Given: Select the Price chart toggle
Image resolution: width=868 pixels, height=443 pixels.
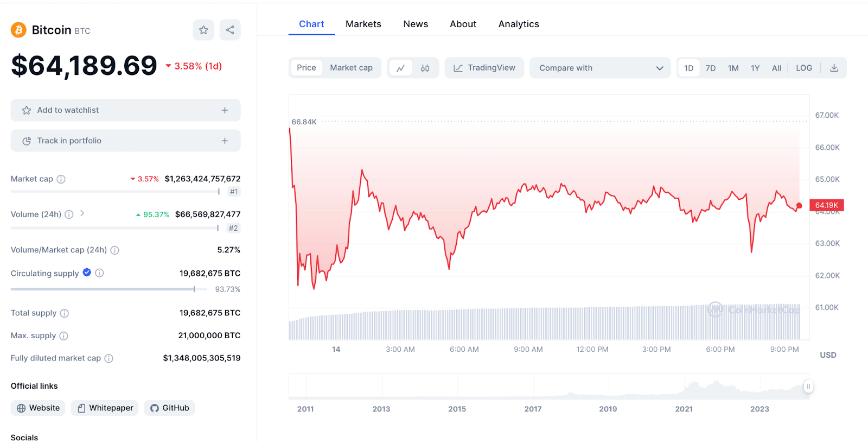Looking at the screenshot, I should tap(307, 68).
